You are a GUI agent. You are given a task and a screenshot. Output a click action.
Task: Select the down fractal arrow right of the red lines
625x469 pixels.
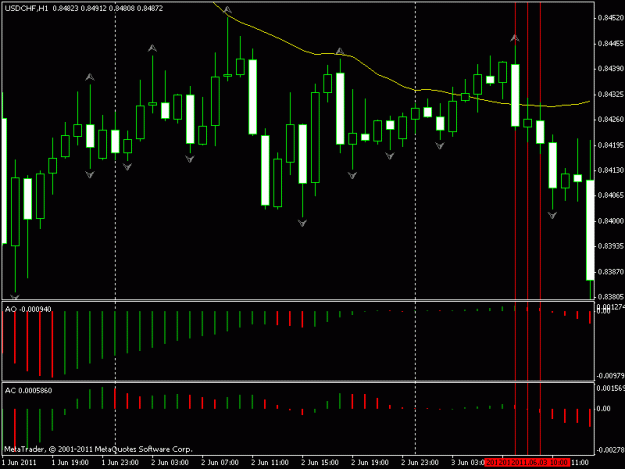552,216
